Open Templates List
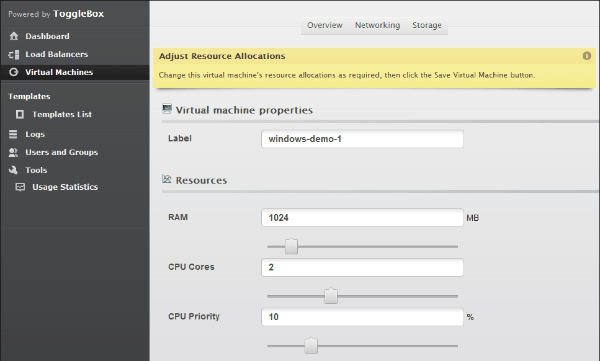Screen dimensions: 600x361 pos(62,114)
